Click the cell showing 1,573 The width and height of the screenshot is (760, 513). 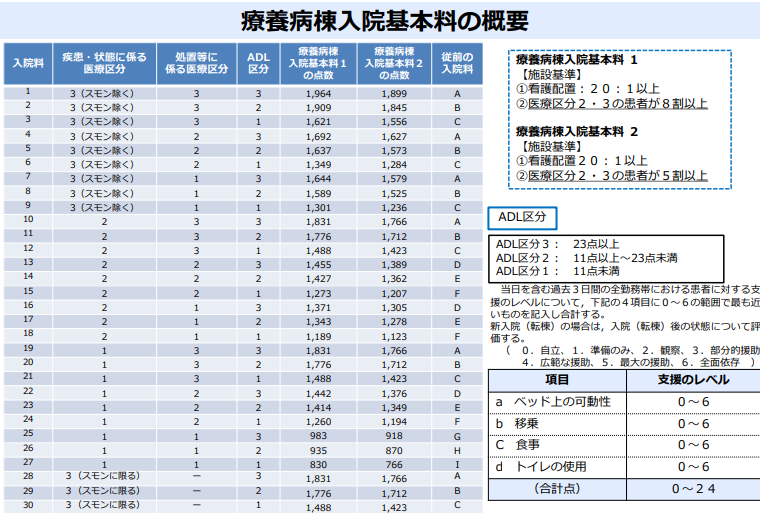(x=394, y=151)
